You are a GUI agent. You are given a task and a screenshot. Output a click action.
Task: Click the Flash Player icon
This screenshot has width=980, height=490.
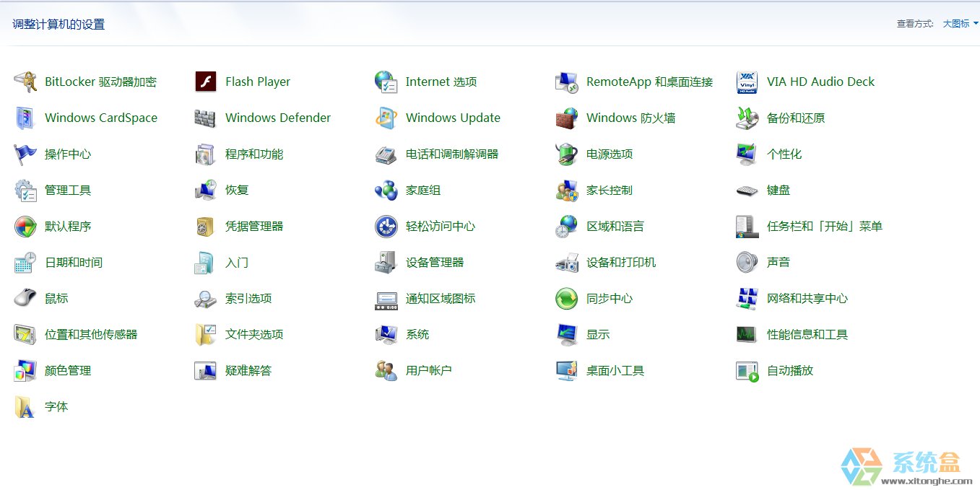206,82
